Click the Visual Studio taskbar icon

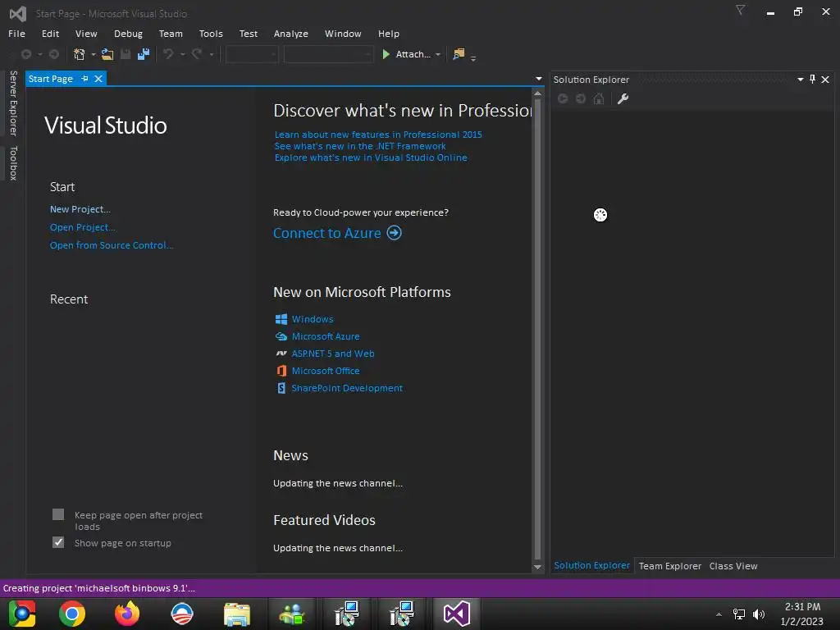(x=456, y=614)
